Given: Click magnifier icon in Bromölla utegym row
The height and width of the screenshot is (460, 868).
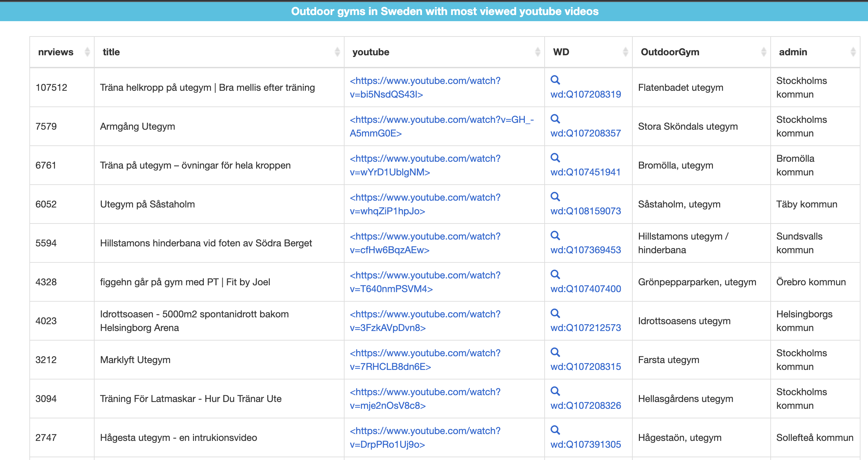Looking at the screenshot, I should pos(555,158).
